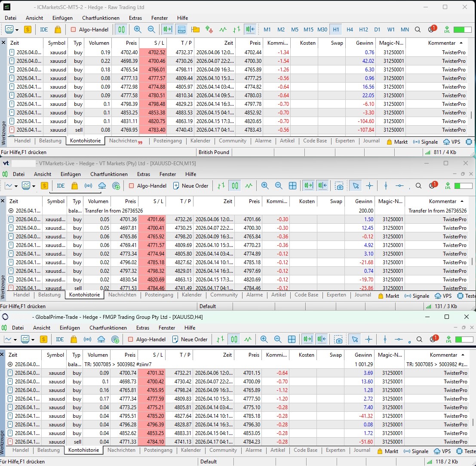Image resolution: width=476 pixels, height=466 pixels.
Task: Open Signals broadcast icon in VTMarkets toolbar
Action: (88, 185)
